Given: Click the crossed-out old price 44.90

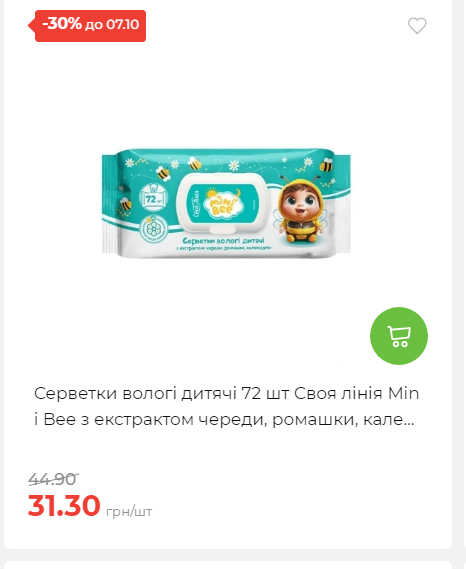Looking at the screenshot, I should [x=53, y=479].
